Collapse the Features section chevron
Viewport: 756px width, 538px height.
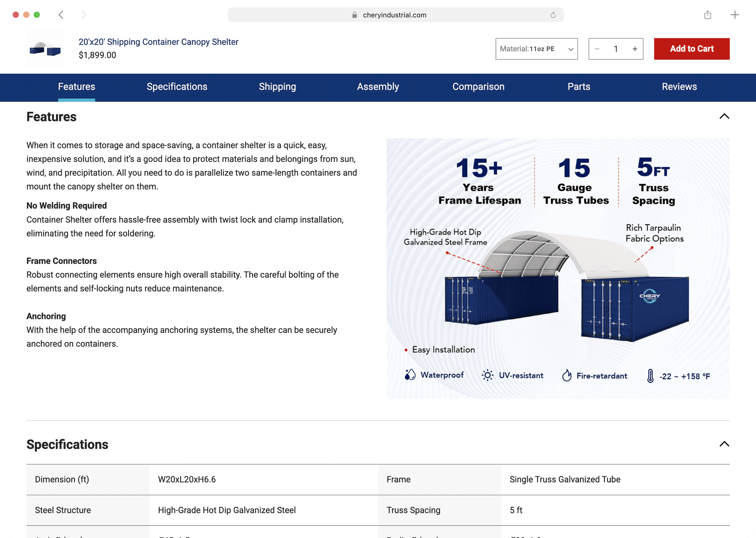pyautogui.click(x=724, y=116)
